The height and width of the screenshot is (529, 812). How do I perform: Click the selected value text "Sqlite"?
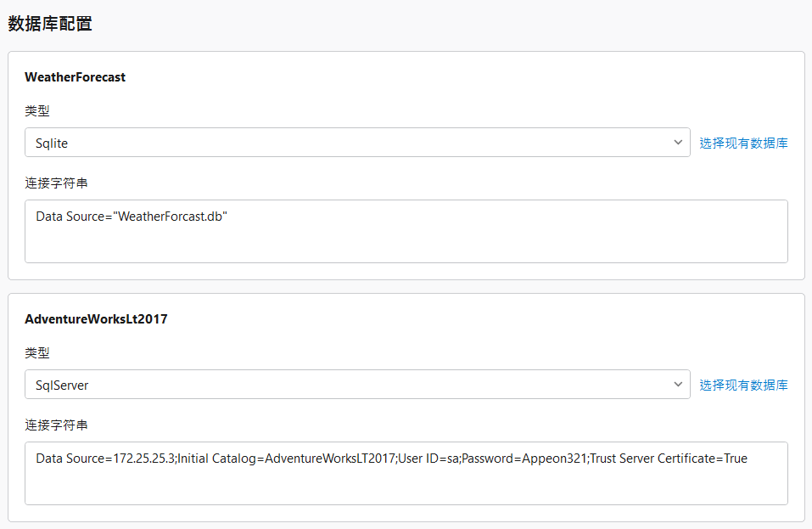pyautogui.click(x=52, y=144)
